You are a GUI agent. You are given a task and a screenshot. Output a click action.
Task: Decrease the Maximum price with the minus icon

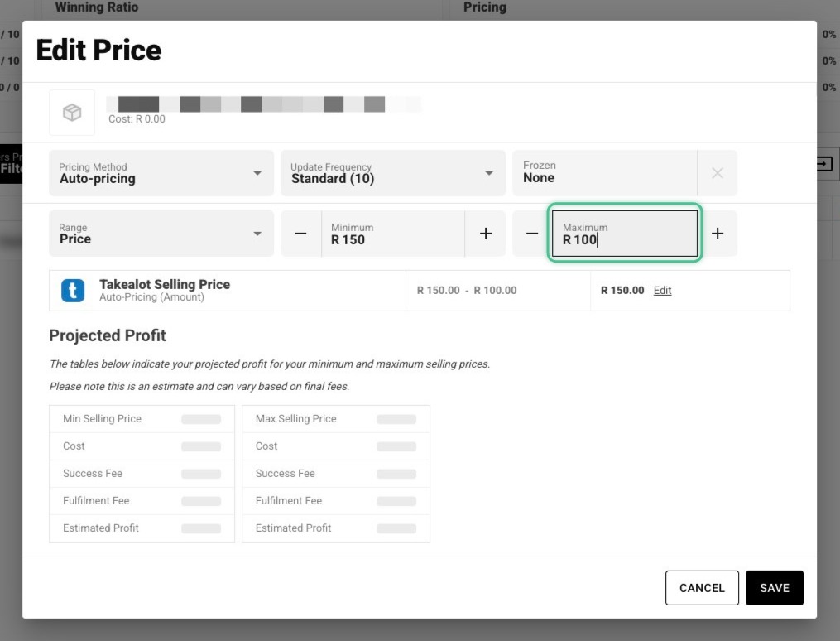[x=532, y=233]
